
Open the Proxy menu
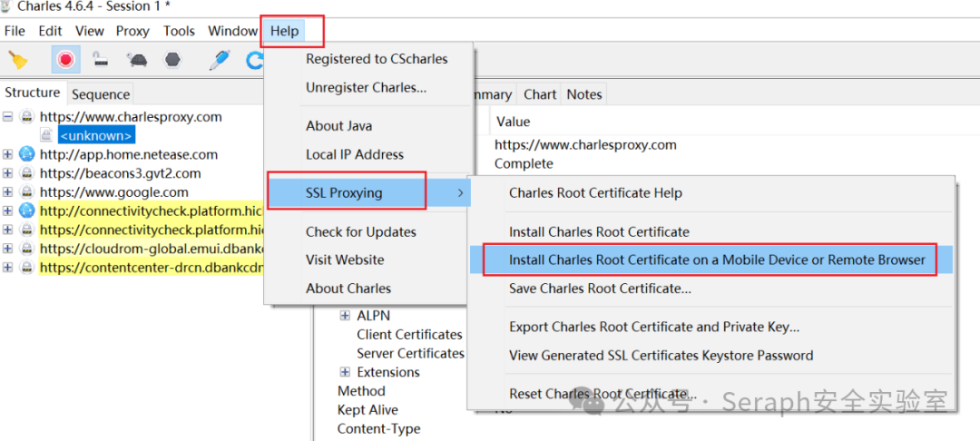click(132, 31)
